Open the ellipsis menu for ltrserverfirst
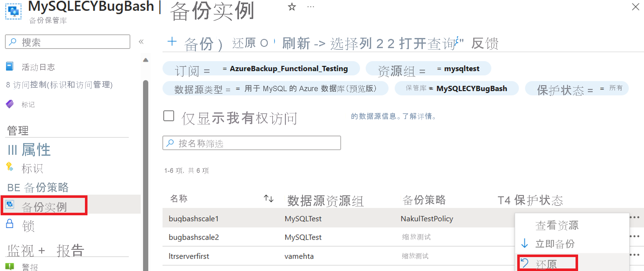Screen dimensions: 644x271 635,255
